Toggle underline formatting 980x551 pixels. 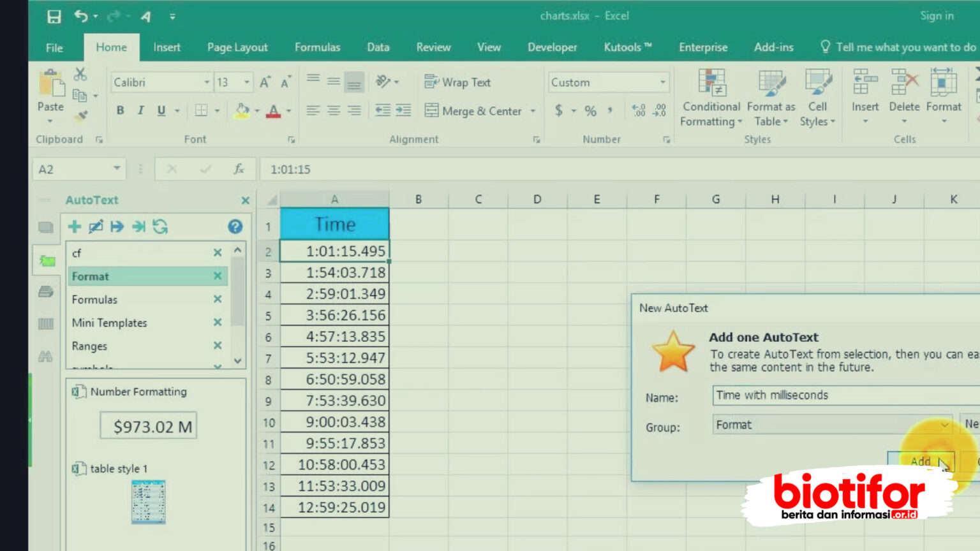click(x=161, y=110)
